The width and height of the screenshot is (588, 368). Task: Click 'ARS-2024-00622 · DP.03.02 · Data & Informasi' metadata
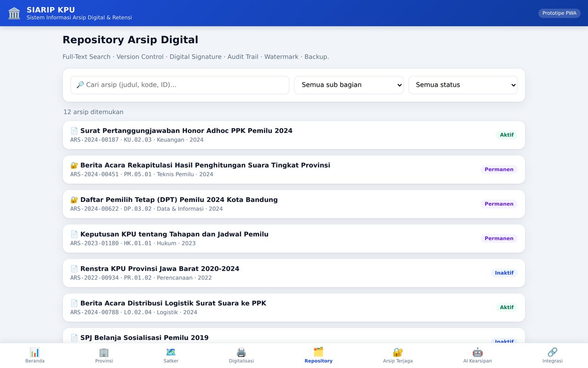[147, 209]
